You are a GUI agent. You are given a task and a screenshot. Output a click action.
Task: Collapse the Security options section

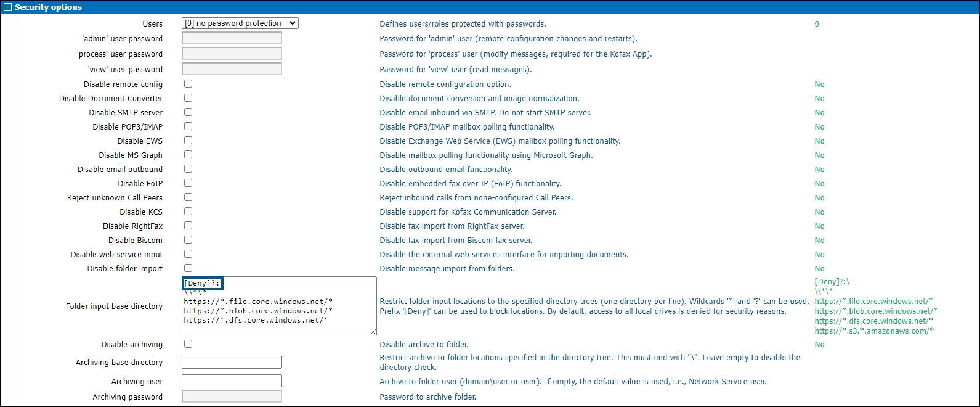(8, 7)
